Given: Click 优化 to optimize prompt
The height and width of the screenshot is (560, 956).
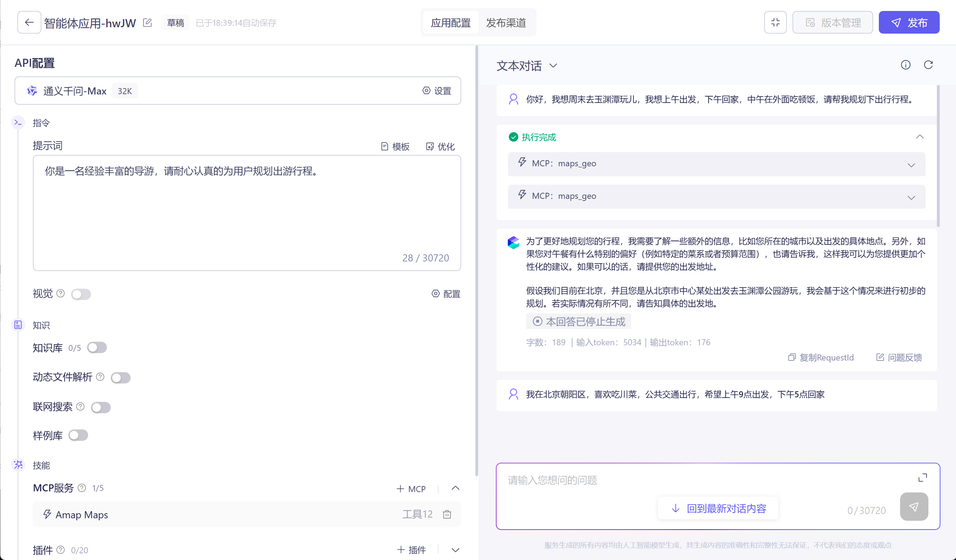Looking at the screenshot, I should point(440,146).
